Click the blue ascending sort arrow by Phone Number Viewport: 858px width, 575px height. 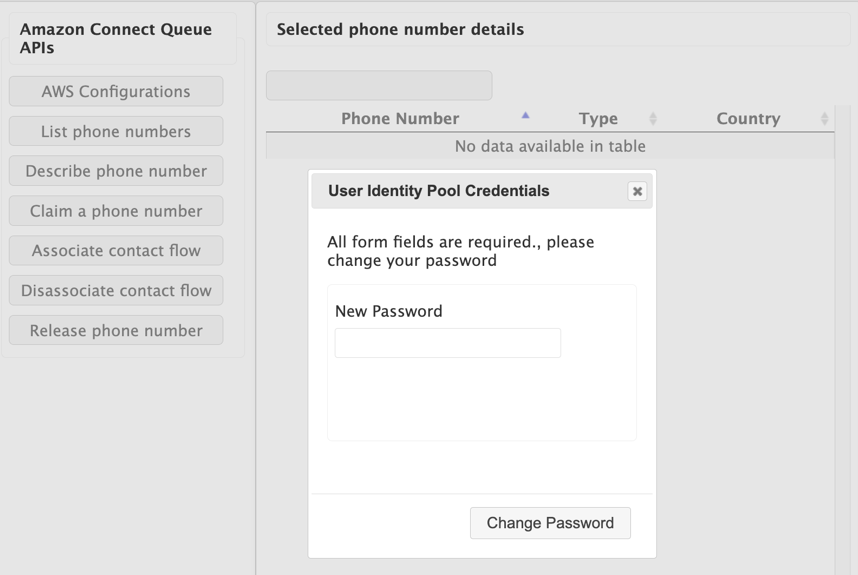click(x=525, y=116)
